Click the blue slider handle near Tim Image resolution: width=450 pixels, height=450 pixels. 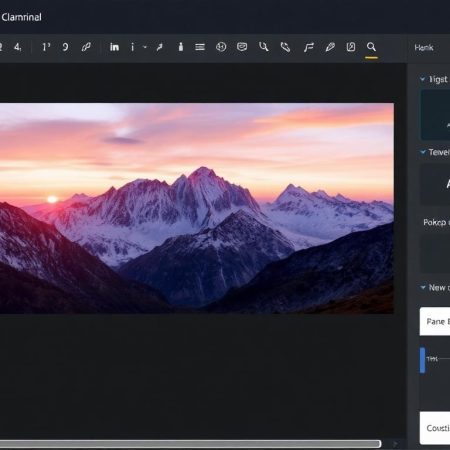[x=422, y=360]
